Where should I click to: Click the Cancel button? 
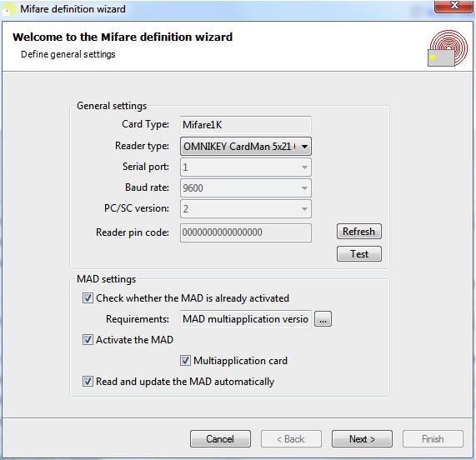pos(220,439)
